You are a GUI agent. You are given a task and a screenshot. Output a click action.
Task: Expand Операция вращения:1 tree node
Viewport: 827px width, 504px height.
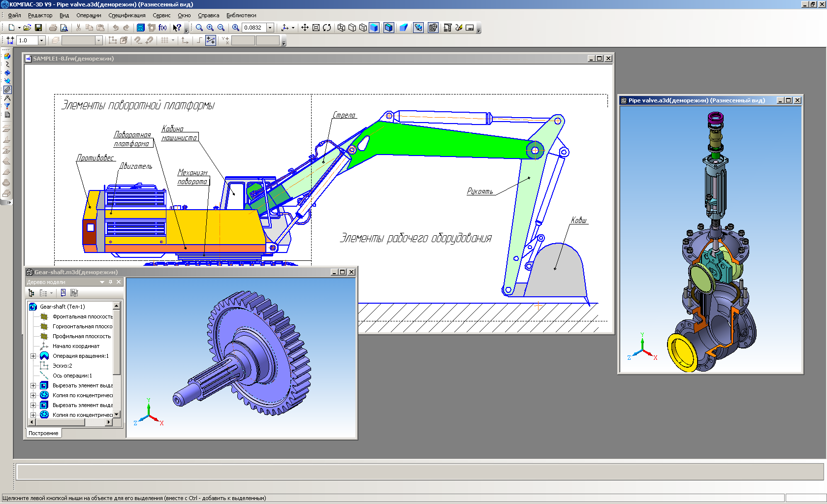click(33, 356)
